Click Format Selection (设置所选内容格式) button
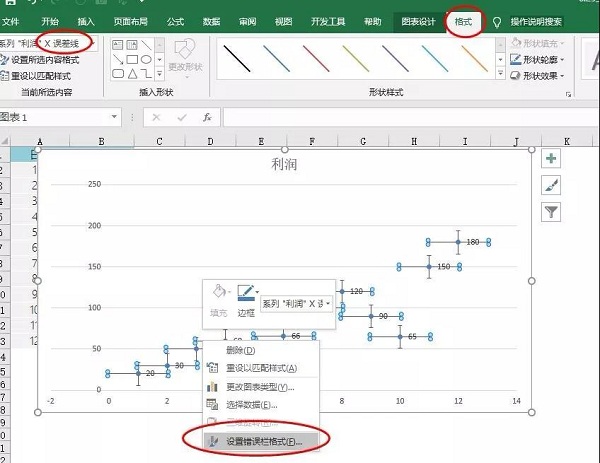 click(x=40, y=60)
